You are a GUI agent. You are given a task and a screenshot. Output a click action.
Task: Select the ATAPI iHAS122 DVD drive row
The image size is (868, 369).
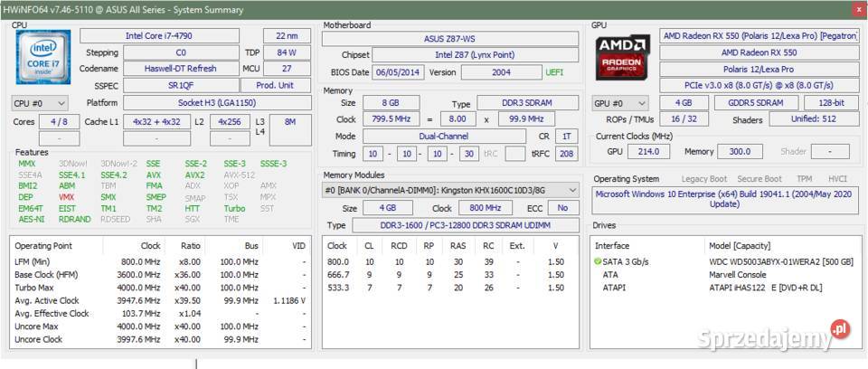click(x=726, y=288)
